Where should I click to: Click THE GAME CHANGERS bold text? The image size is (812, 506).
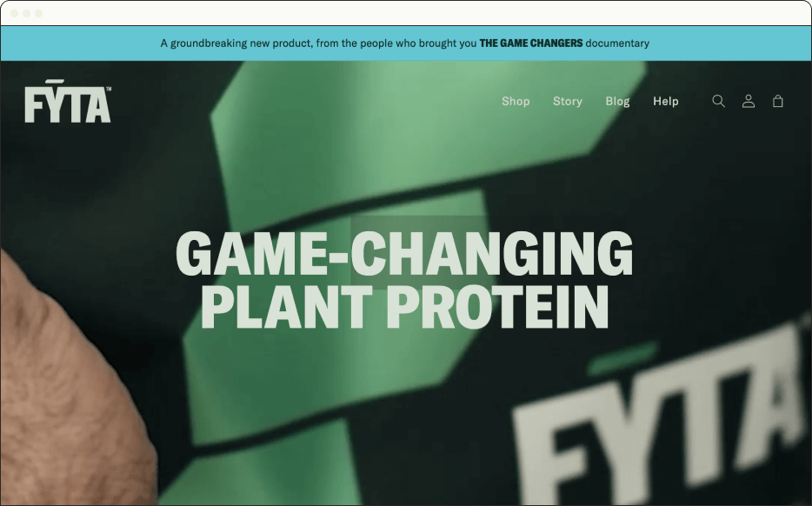click(531, 43)
